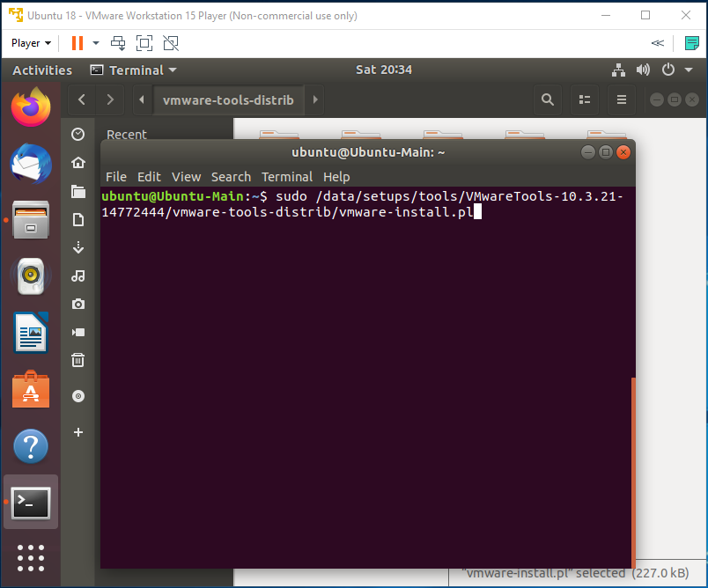Open the folder icon in Files sidebar
Image resolution: width=708 pixels, height=588 pixels.
(x=78, y=191)
